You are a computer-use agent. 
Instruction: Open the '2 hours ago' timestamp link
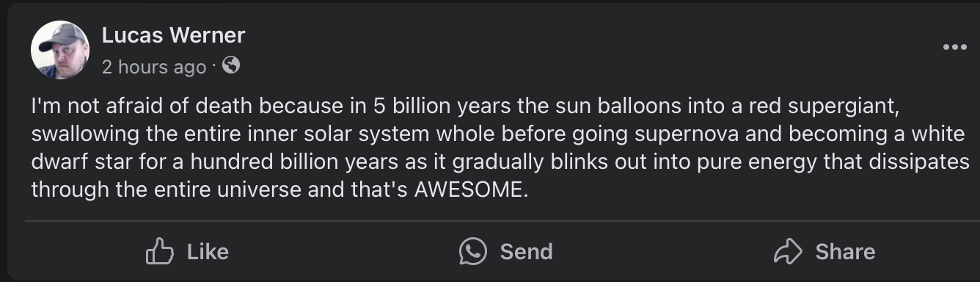(x=154, y=67)
